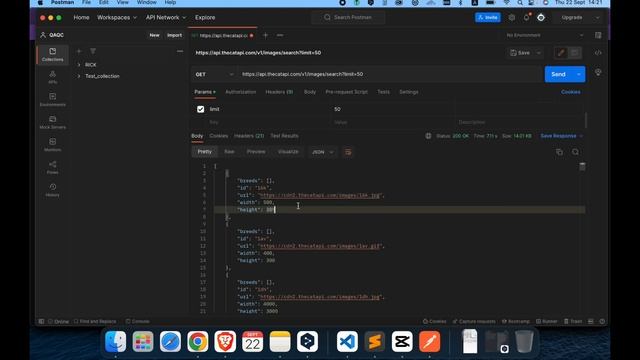The image size is (640, 360).
Task: Open the Mock Servers sidebar panel
Action: tap(53, 122)
